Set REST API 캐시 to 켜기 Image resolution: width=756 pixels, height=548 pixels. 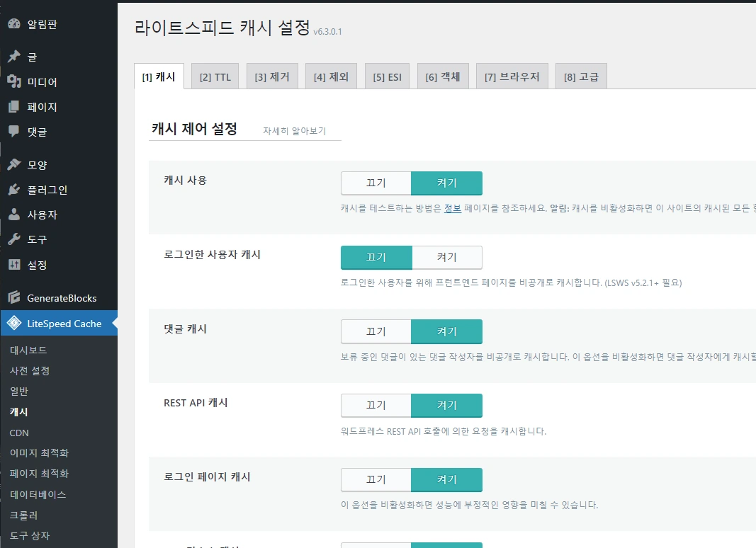coord(446,406)
